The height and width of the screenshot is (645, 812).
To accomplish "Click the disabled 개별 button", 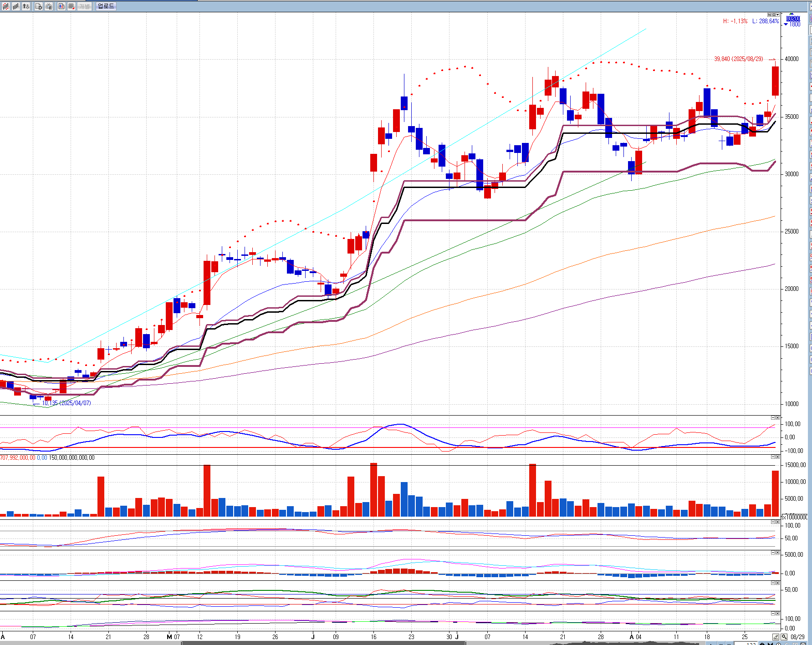I will pos(84,6).
